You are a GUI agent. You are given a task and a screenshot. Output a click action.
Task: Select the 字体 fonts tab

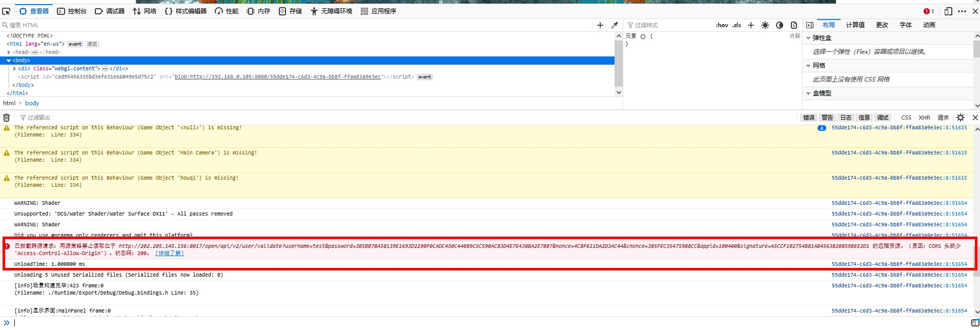[906, 25]
